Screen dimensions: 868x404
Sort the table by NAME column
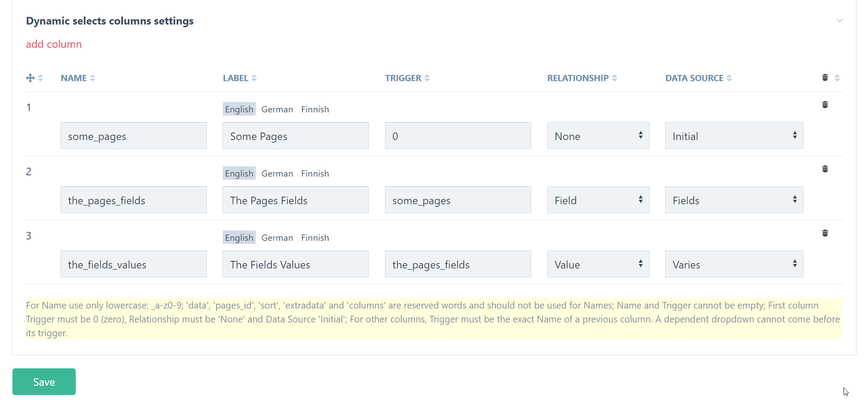coord(77,78)
